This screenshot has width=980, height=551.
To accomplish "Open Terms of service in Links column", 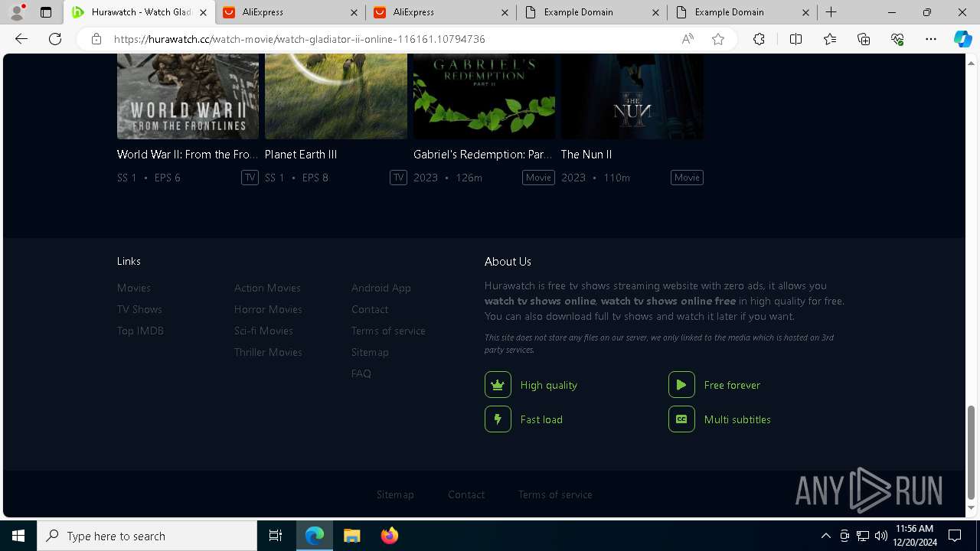I will [388, 331].
